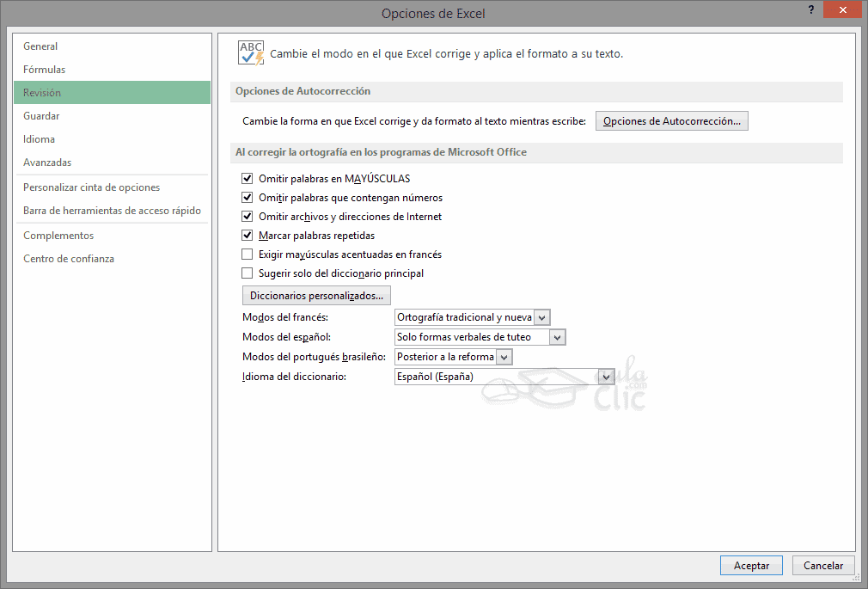Uncheck Omitir palabras que contengan números
The width and height of the screenshot is (868, 589).
(x=248, y=198)
